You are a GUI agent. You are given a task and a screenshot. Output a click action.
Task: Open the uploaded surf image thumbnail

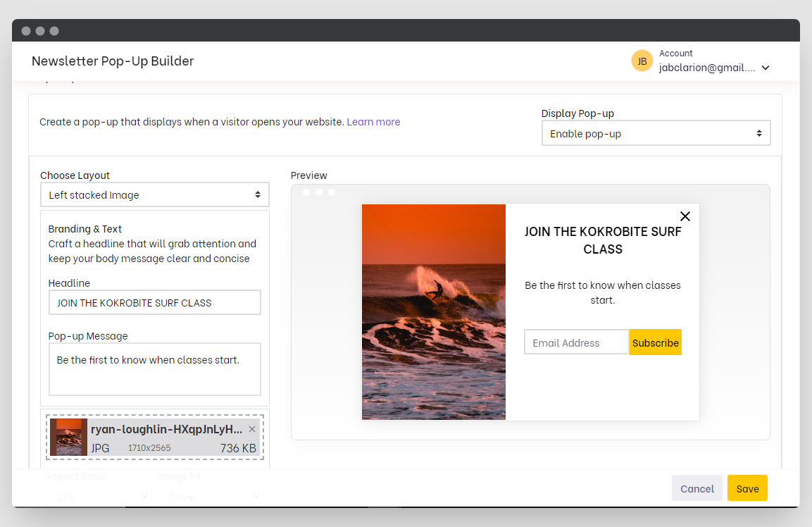68,438
